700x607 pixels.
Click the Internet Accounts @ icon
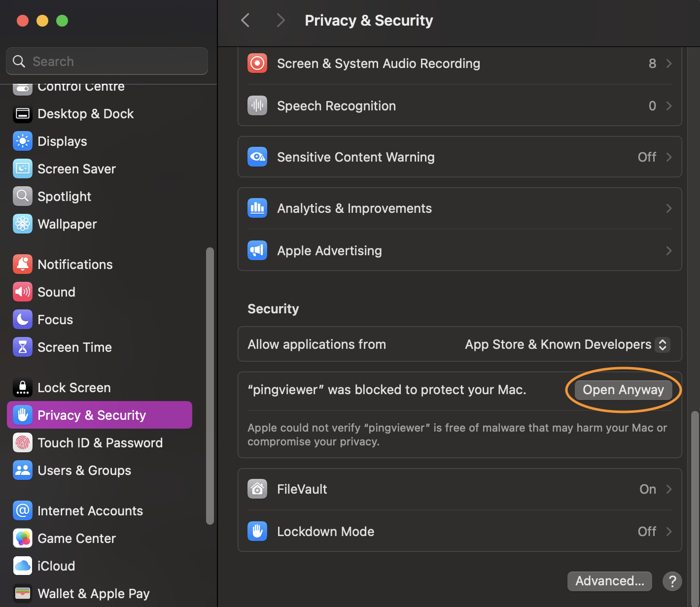point(23,511)
